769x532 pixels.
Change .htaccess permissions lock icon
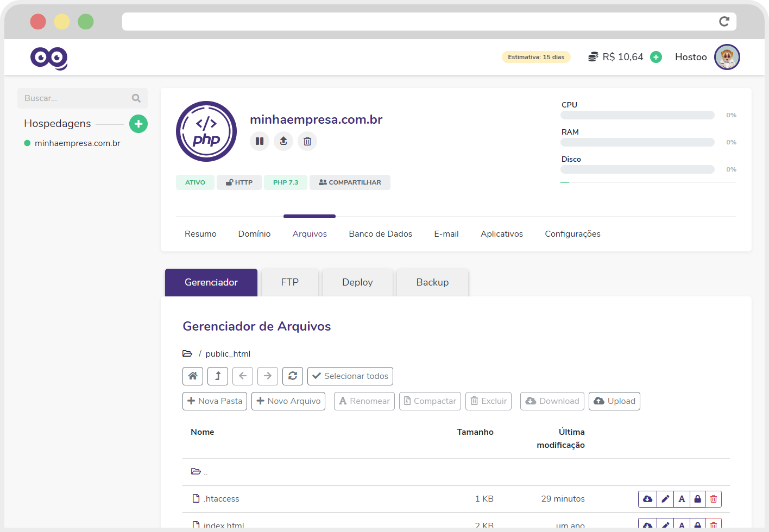point(698,499)
